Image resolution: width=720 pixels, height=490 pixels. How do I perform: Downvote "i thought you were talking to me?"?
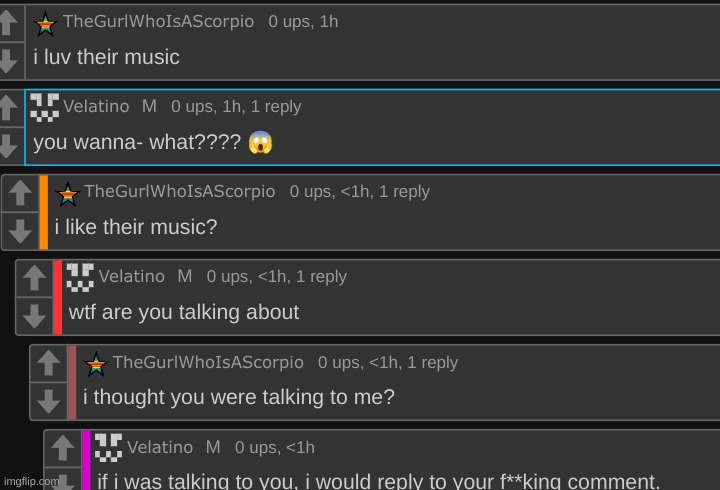coord(48,401)
